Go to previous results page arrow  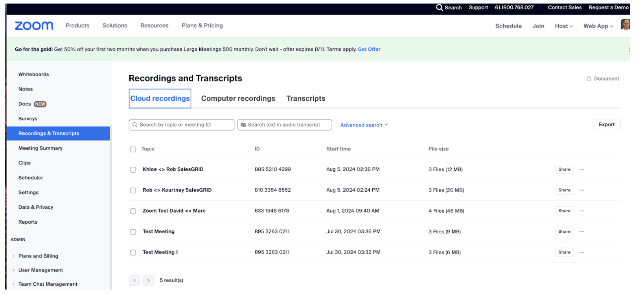tap(134, 280)
